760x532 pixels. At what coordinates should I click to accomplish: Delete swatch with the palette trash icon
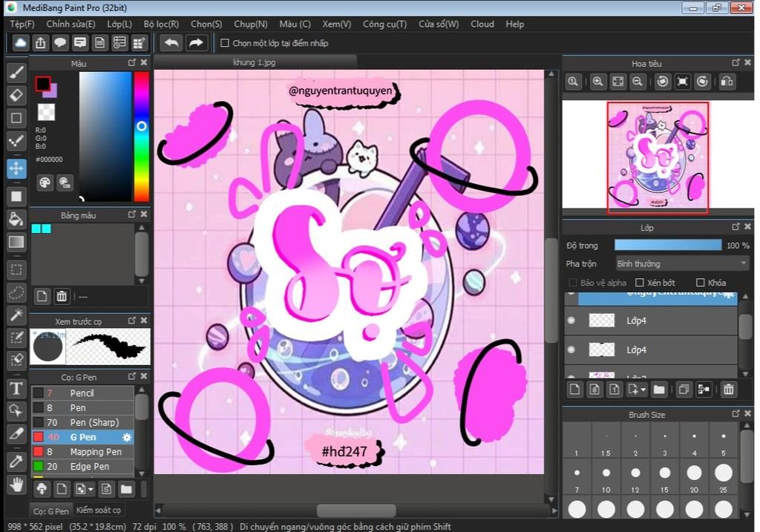point(62,296)
